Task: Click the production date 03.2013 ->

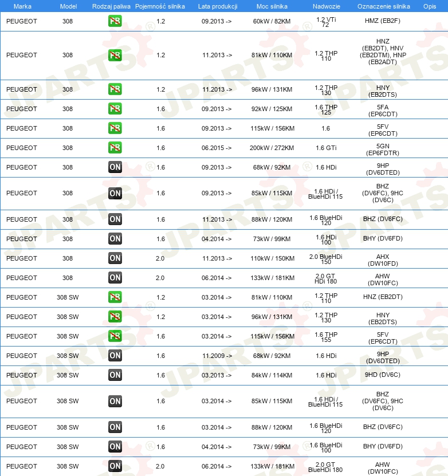Action: (217, 375)
